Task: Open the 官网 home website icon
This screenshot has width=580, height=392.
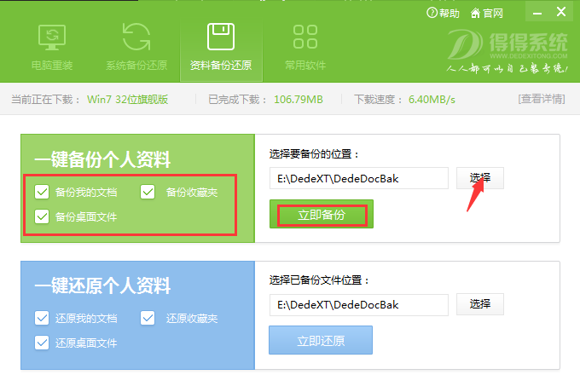Action: pos(476,13)
